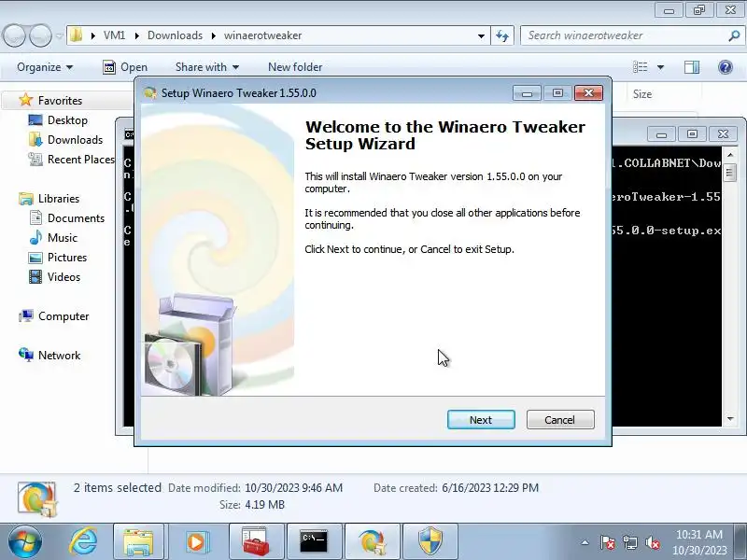This screenshot has height=560, width=747.
Task: Open the Organize menu in Explorer
Action: pyautogui.click(x=45, y=67)
